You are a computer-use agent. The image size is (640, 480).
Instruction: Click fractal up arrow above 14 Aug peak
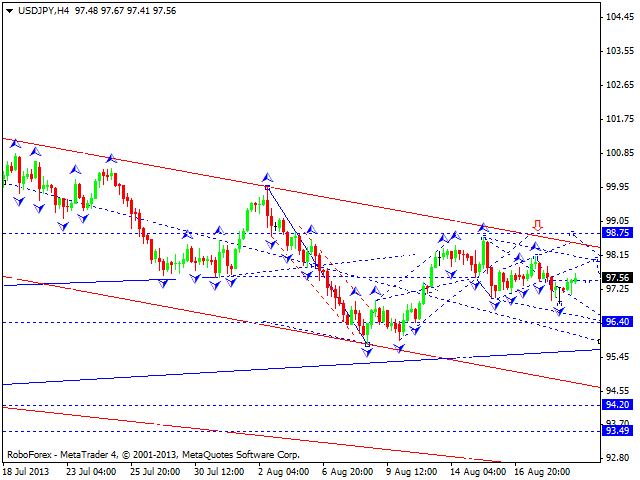coord(482,228)
